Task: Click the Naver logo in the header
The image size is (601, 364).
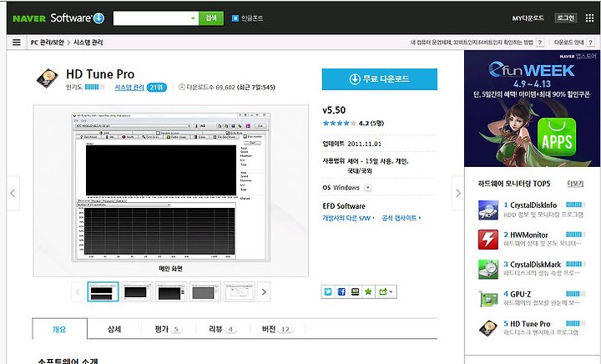Action: click(x=29, y=18)
